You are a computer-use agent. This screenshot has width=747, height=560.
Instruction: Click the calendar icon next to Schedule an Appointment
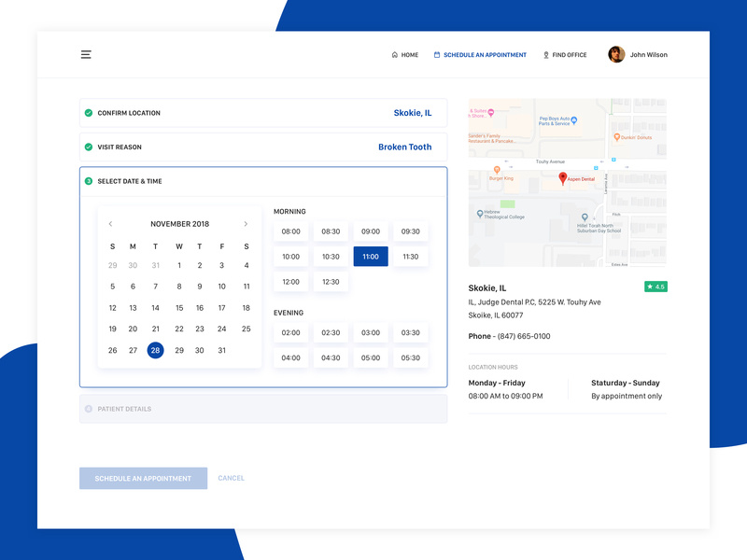click(x=435, y=55)
